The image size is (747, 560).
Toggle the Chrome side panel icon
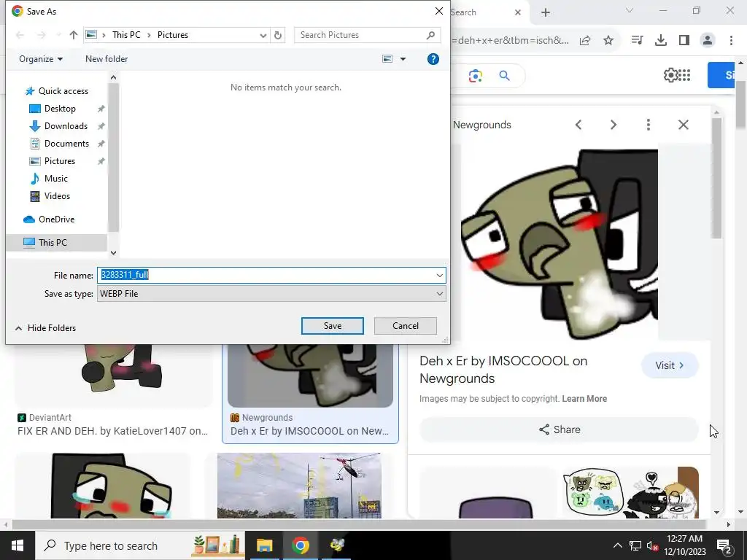coord(684,41)
